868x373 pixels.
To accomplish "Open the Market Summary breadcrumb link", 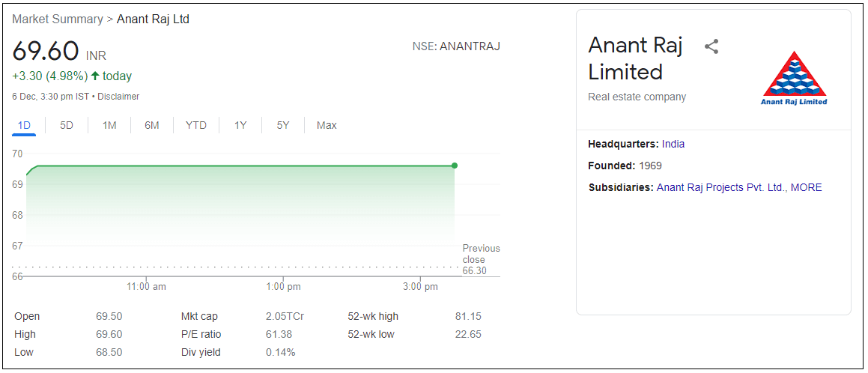I will click(x=58, y=19).
